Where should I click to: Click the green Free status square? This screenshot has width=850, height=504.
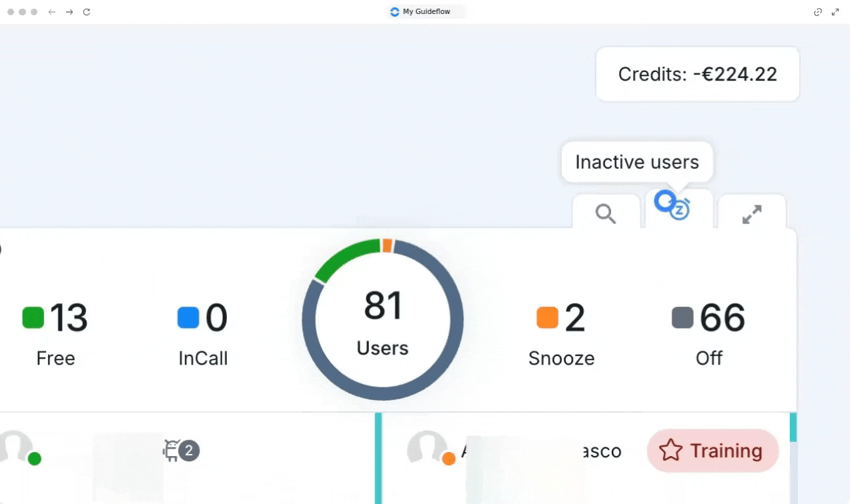point(33,317)
